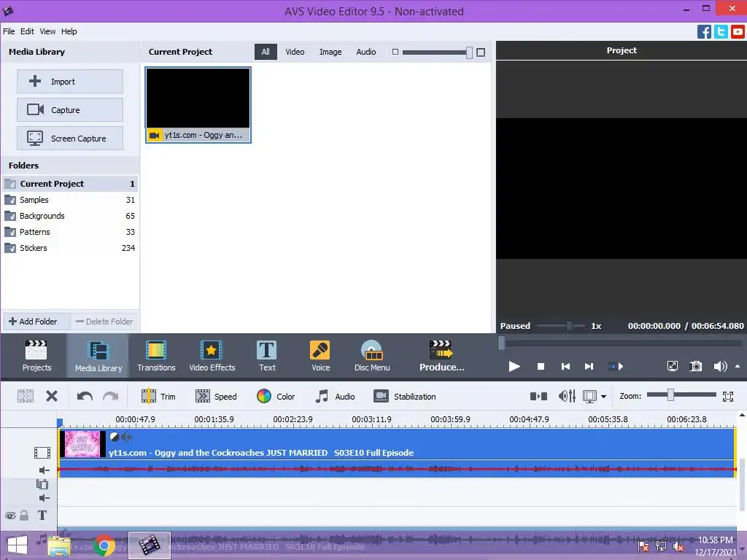Open the Edit menu

(27, 31)
